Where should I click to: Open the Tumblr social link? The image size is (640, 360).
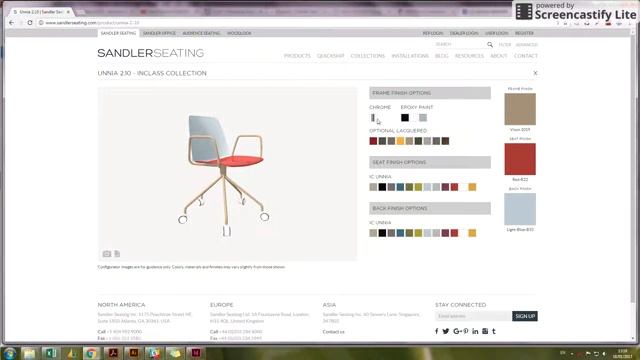click(494, 331)
